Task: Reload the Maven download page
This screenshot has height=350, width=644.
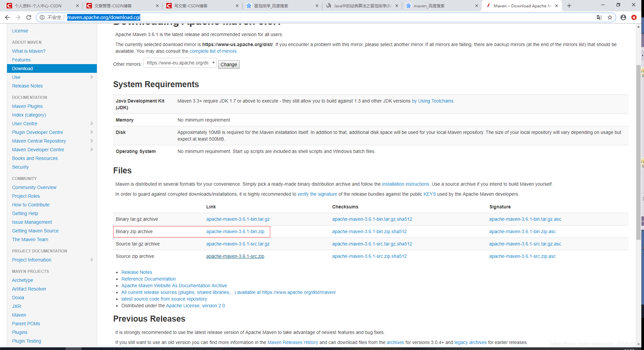Action: [x=29, y=17]
